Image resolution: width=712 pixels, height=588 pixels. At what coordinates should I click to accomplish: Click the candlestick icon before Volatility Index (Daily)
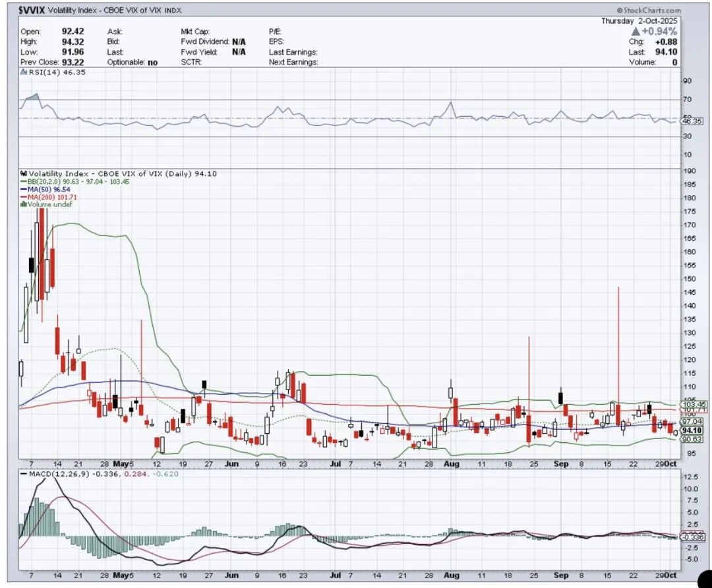[24, 173]
